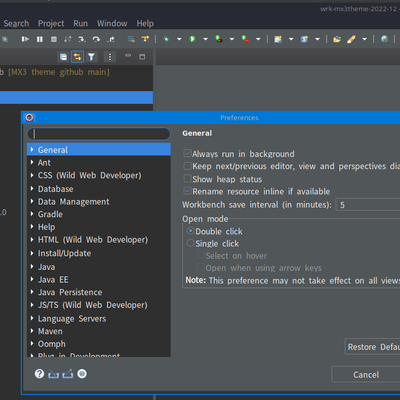
Task: Expand the Gradle node arrow
Action: click(32, 214)
